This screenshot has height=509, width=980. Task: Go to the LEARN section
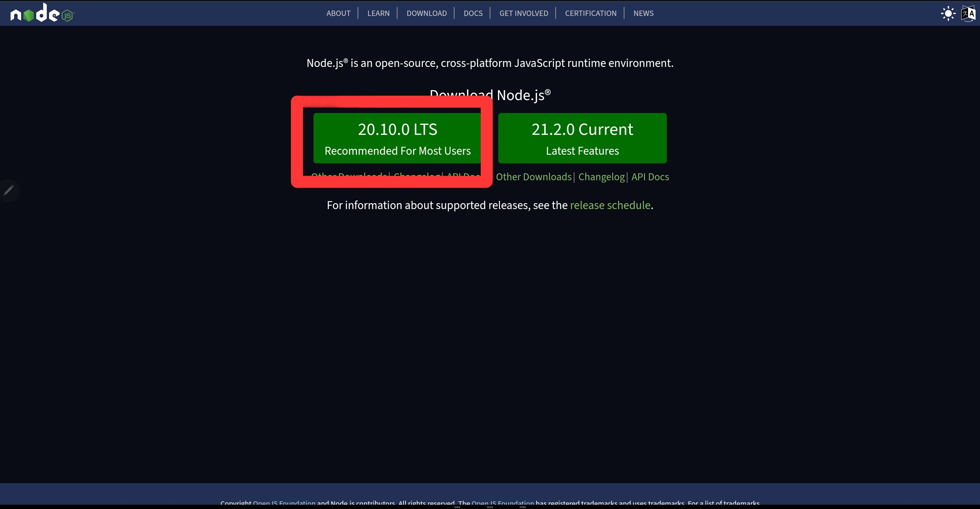point(378,13)
